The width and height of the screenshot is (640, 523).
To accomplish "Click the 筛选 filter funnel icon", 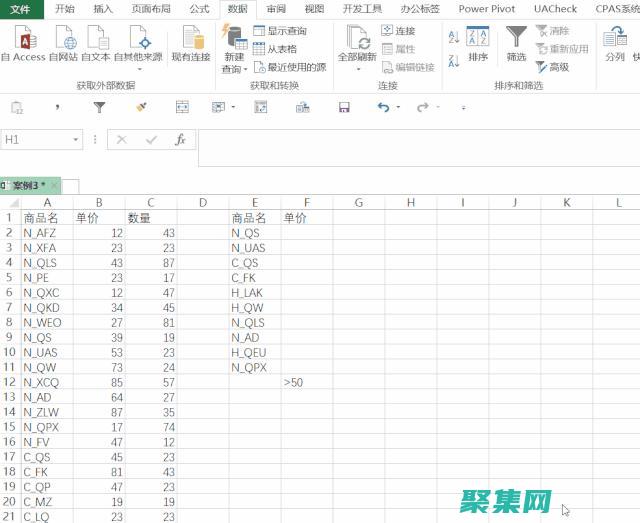I will pyautogui.click(x=516, y=40).
